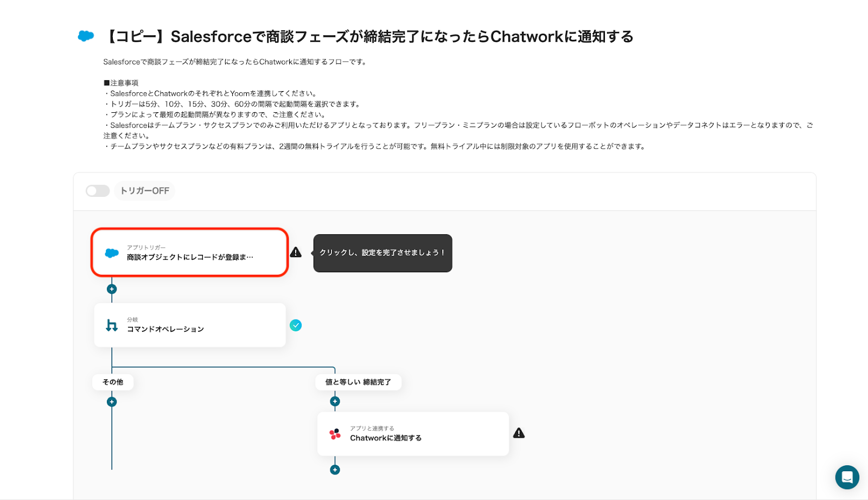The height and width of the screenshot is (500, 868).
Task: Toggle the trigger on/off switch
Action: point(98,191)
